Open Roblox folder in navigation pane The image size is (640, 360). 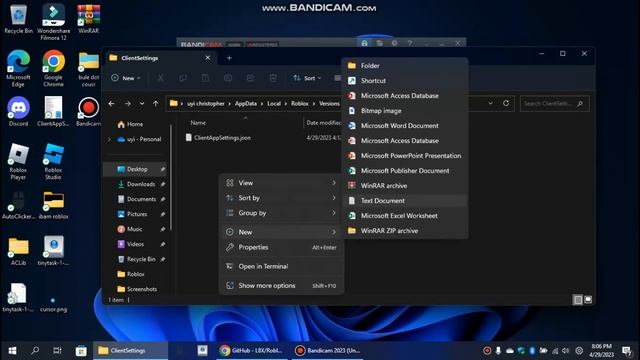pyautogui.click(x=137, y=274)
